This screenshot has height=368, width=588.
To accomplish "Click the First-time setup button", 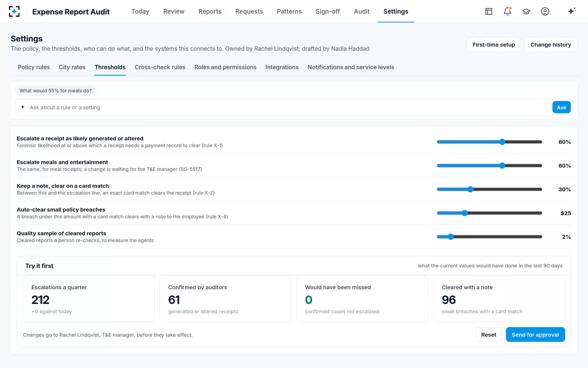I will [494, 45].
